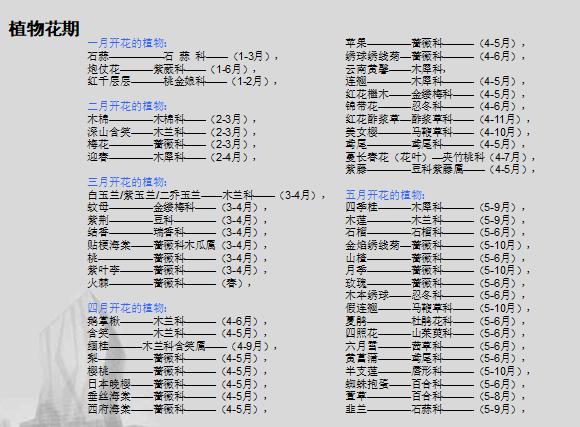Click the family label 桃金娘科
This screenshot has width=580, height=427.
coord(184,81)
